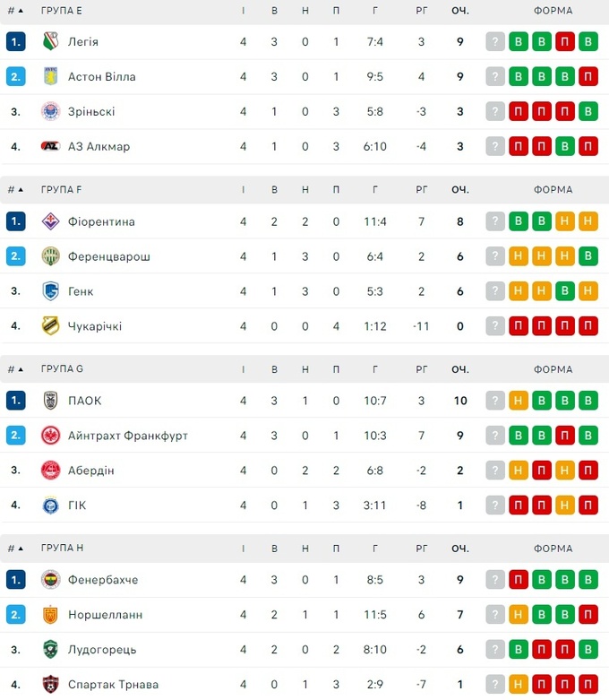Sort Група F by the ОЧ. column
Viewport: 609px width, 700px height.
click(x=459, y=190)
